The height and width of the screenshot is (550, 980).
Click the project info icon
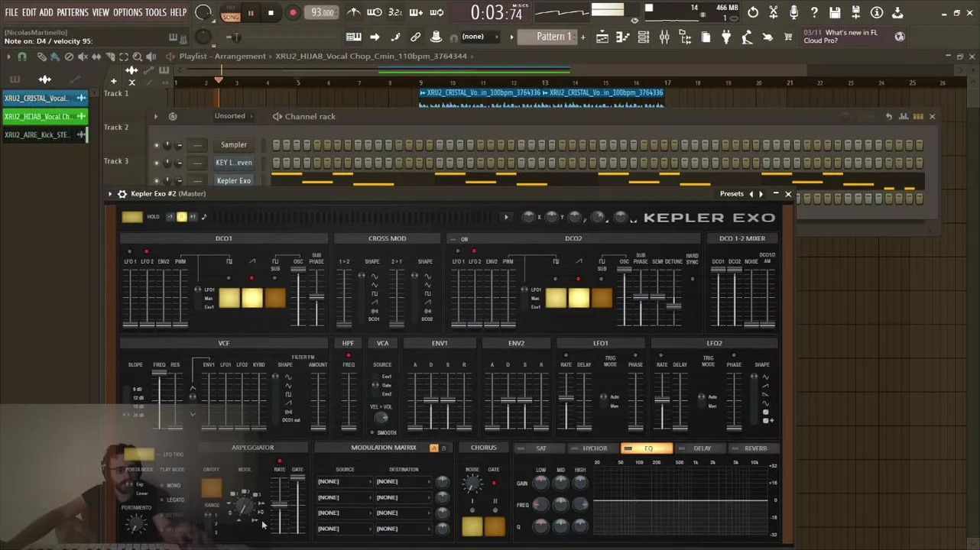(x=877, y=13)
